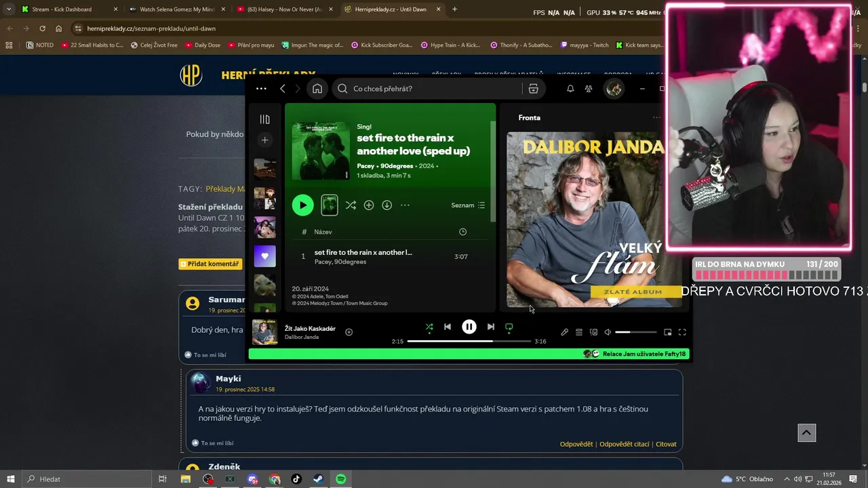Image resolution: width=868 pixels, height=488 pixels.
Task: Toggle player shuffle mode
Action: (x=429, y=327)
